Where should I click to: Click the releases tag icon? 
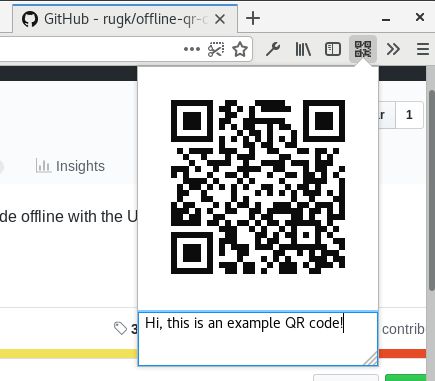point(120,328)
